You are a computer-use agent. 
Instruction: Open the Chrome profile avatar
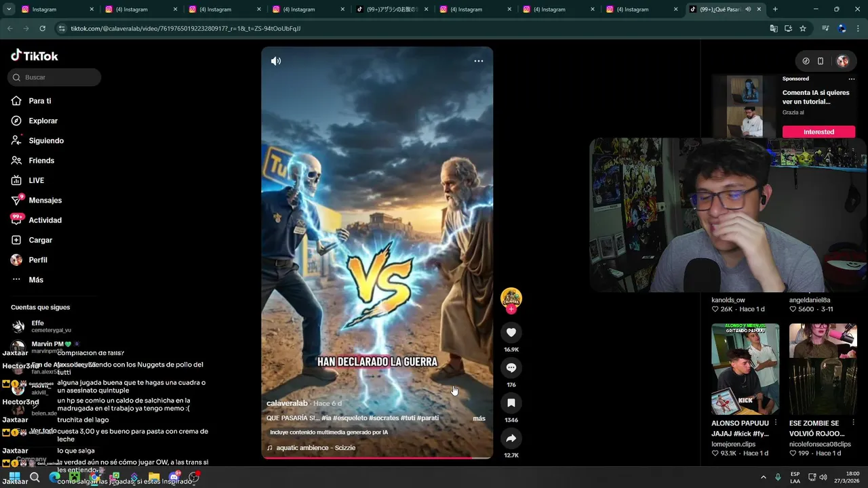click(x=842, y=28)
